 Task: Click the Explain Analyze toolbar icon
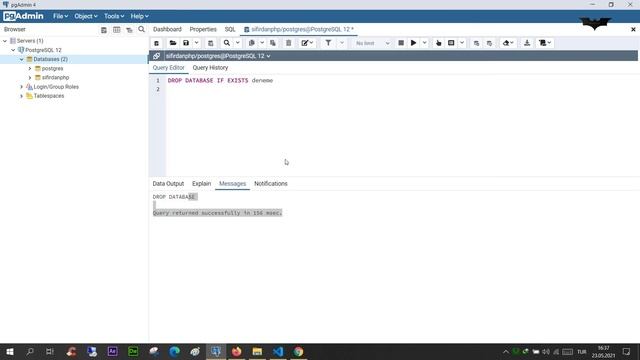click(x=451, y=43)
